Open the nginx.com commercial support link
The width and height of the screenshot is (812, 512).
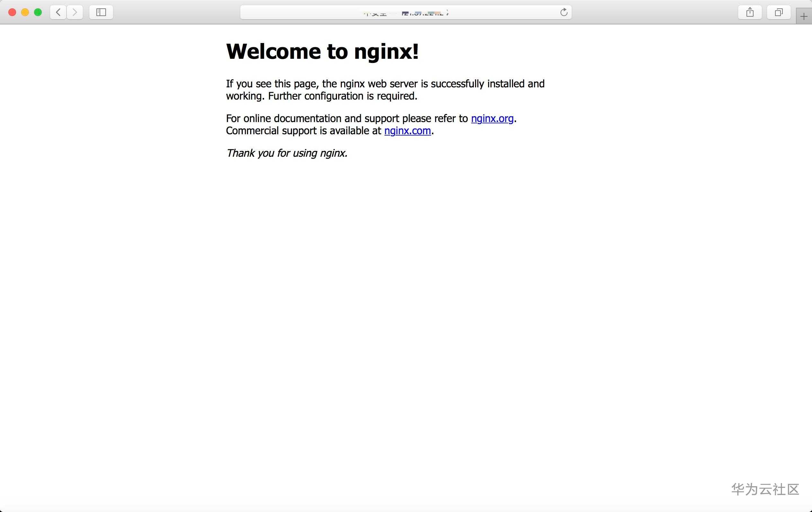coord(407,131)
